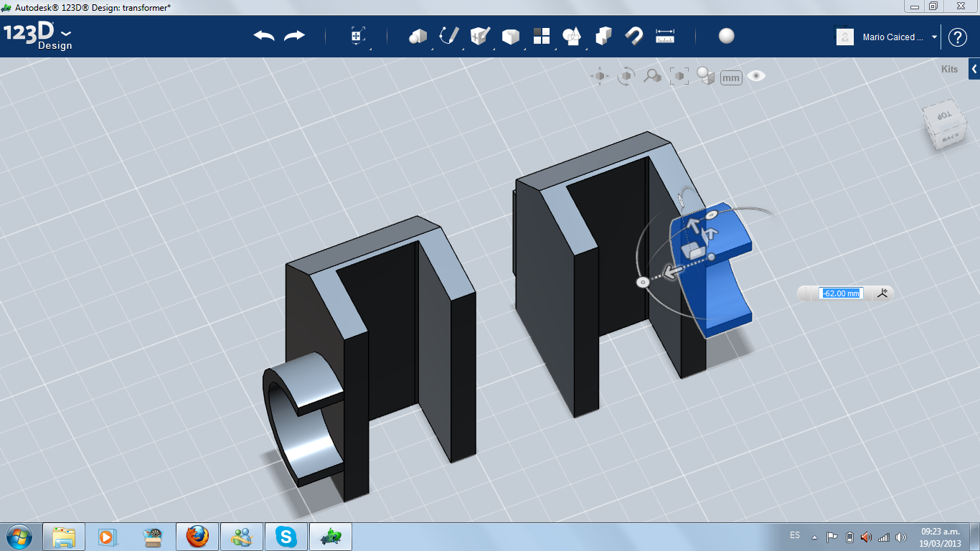
Task: Open the Help question mark button
Action: click(x=958, y=37)
